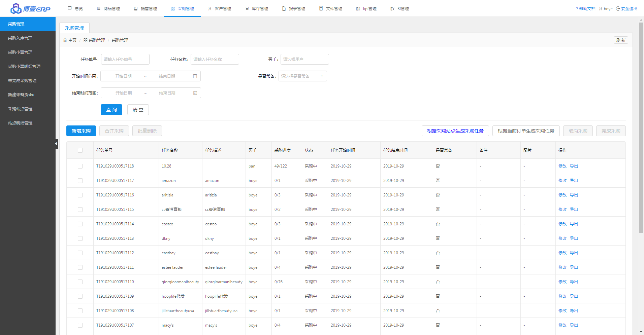Check the costco task row
The image size is (644, 335).
click(80, 224)
